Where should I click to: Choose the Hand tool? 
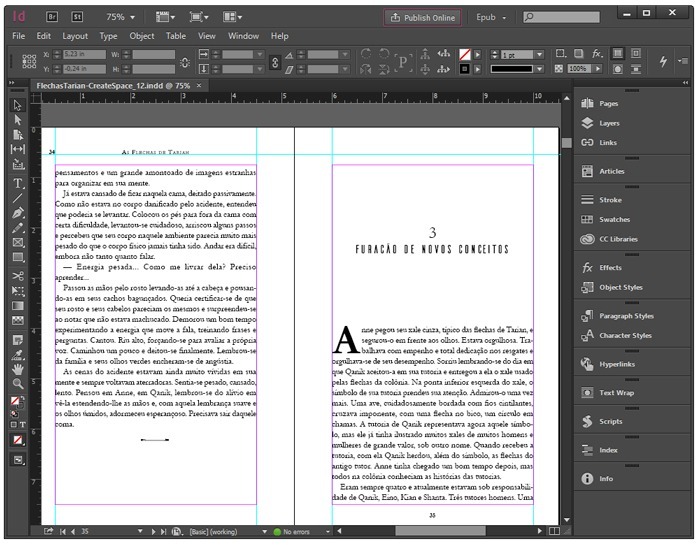tap(18, 368)
